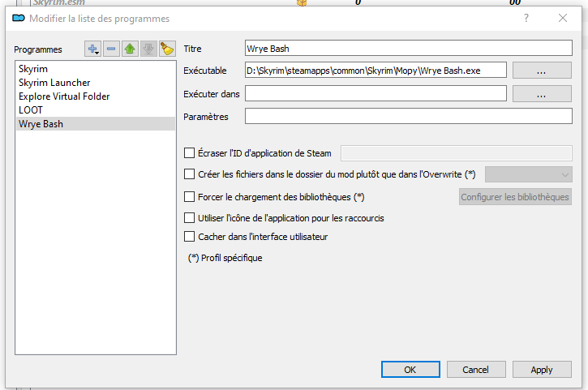
Task: Select Skyrim in the programs list
Action: tap(95, 69)
